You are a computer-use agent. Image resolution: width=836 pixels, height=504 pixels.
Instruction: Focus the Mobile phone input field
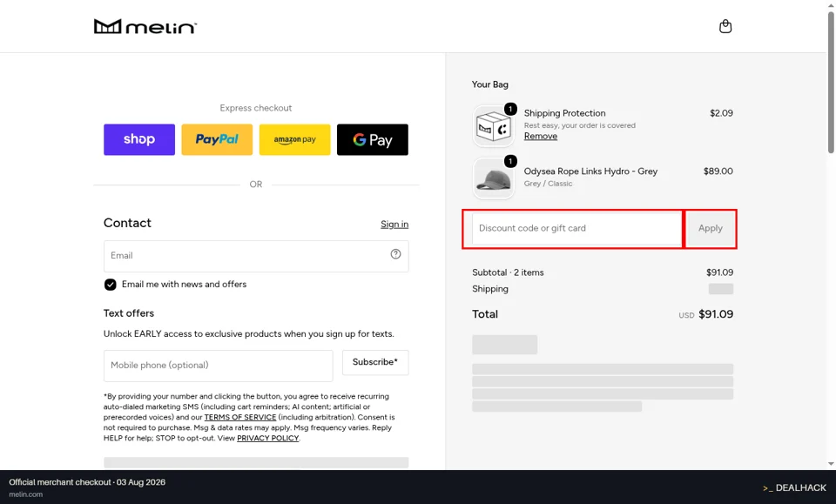[x=218, y=366]
